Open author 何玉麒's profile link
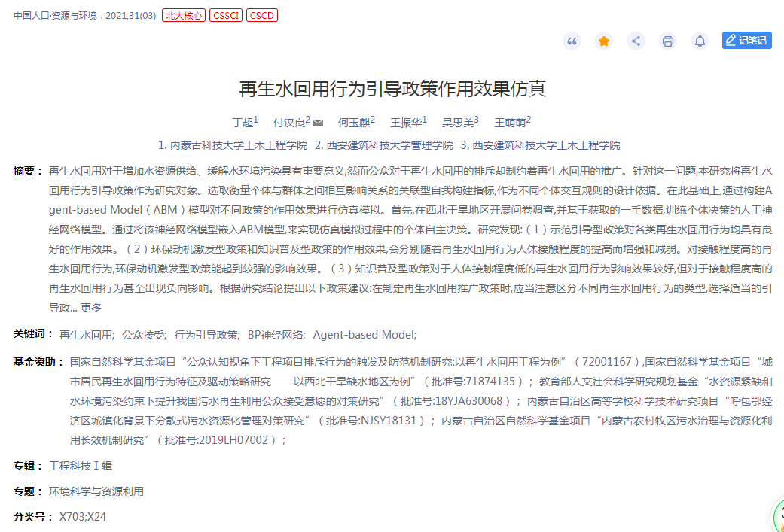This screenshot has width=784, height=532. [352, 122]
